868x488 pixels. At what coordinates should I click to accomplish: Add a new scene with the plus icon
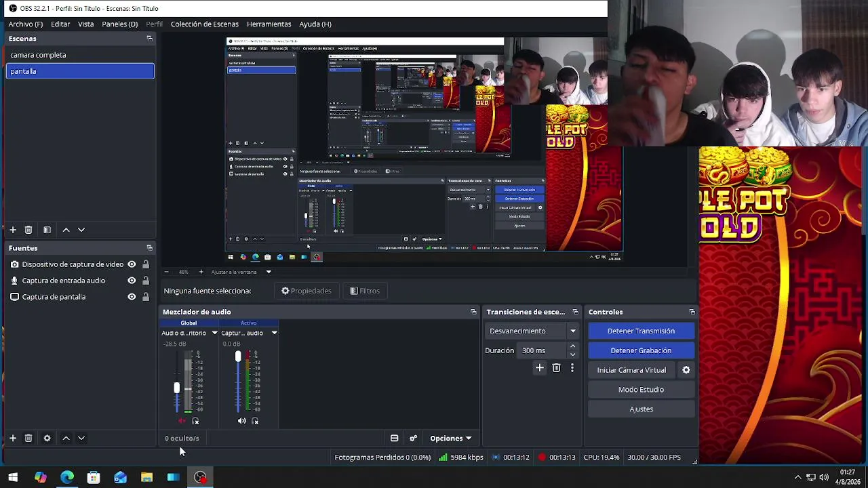[x=13, y=230]
